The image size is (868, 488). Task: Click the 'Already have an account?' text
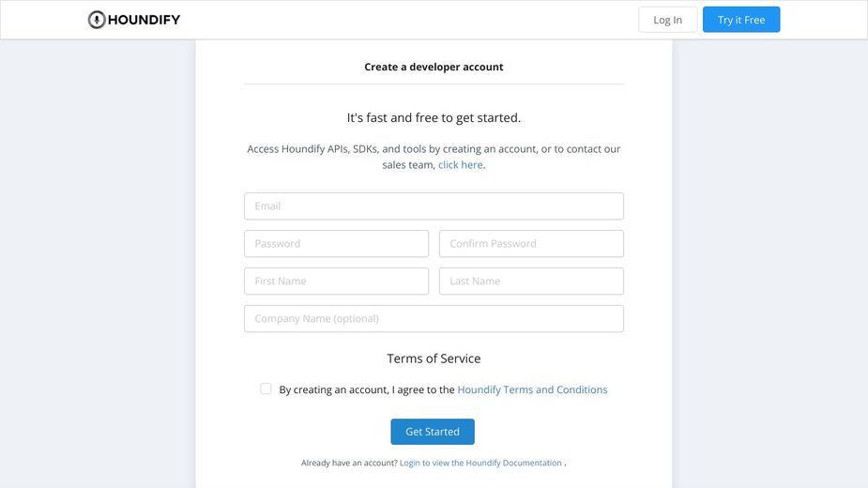[x=349, y=463]
